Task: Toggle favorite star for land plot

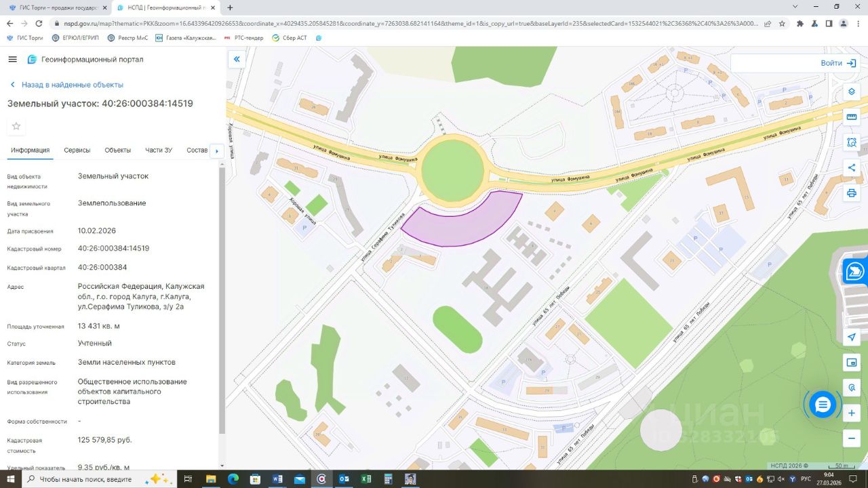Action: click(16, 126)
